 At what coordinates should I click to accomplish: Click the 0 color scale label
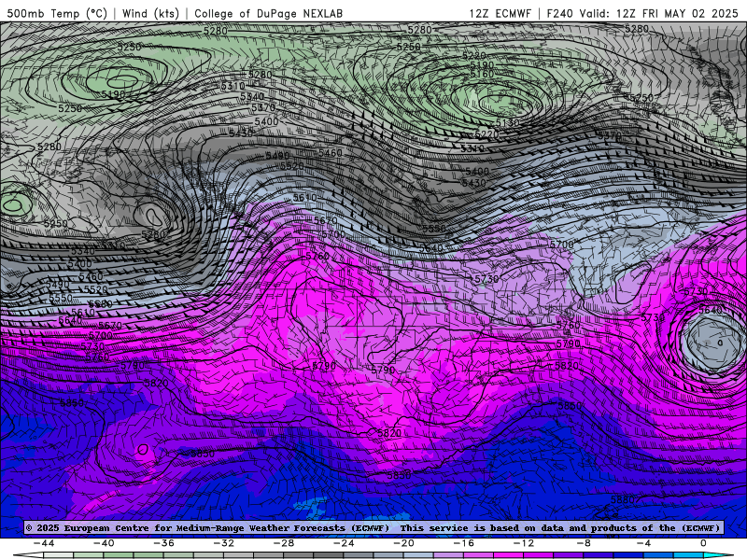(x=703, y=543)
